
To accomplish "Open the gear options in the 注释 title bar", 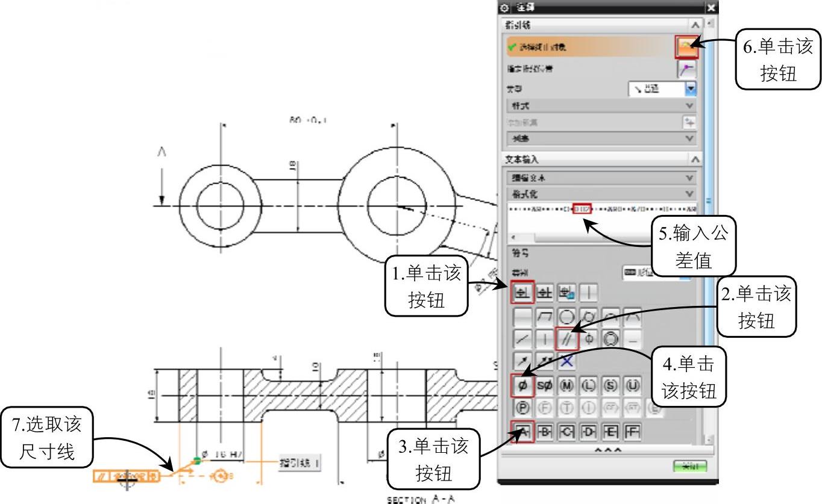I will point(505,8).
